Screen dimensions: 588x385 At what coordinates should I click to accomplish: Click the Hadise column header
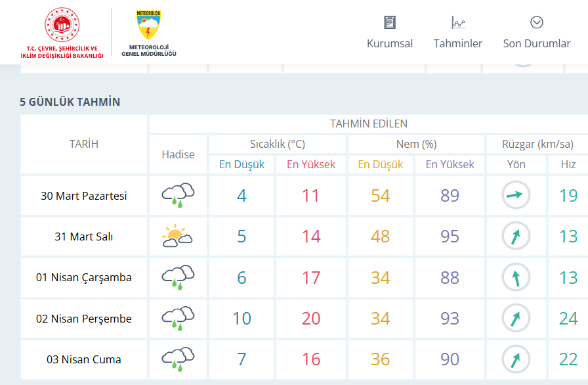tap(178, 154)
